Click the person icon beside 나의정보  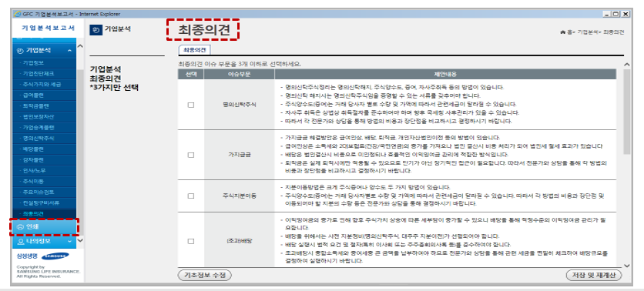tap(20, 241)
